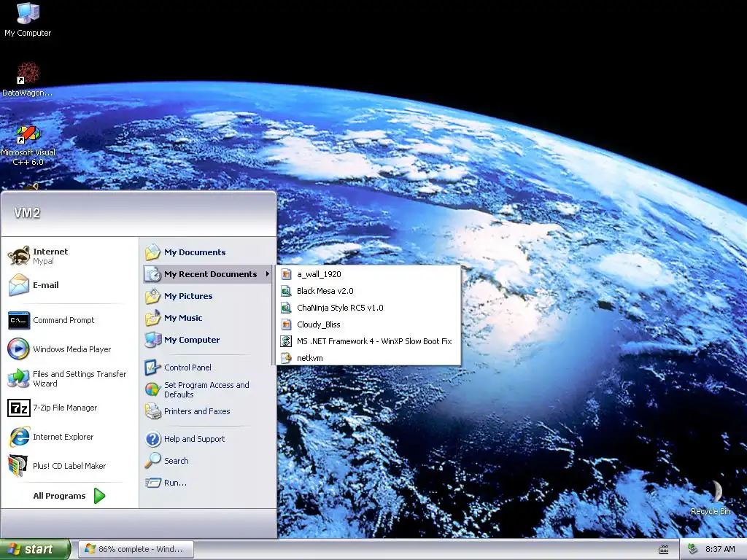Open E-mail from the Start menu
Viewport: 747px width, 560px height.
point(69,285)
